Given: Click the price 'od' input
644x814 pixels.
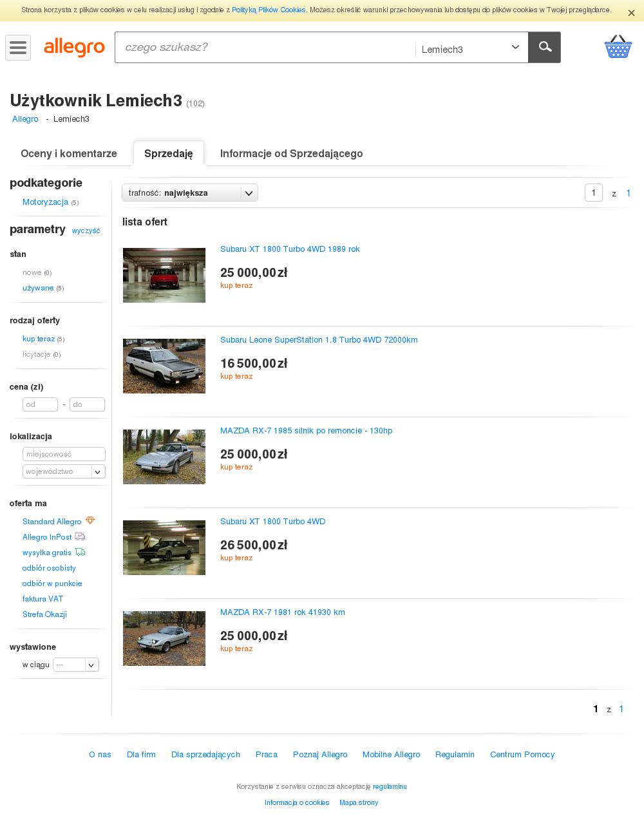Looking at the screenshot, I should point(40,404).
